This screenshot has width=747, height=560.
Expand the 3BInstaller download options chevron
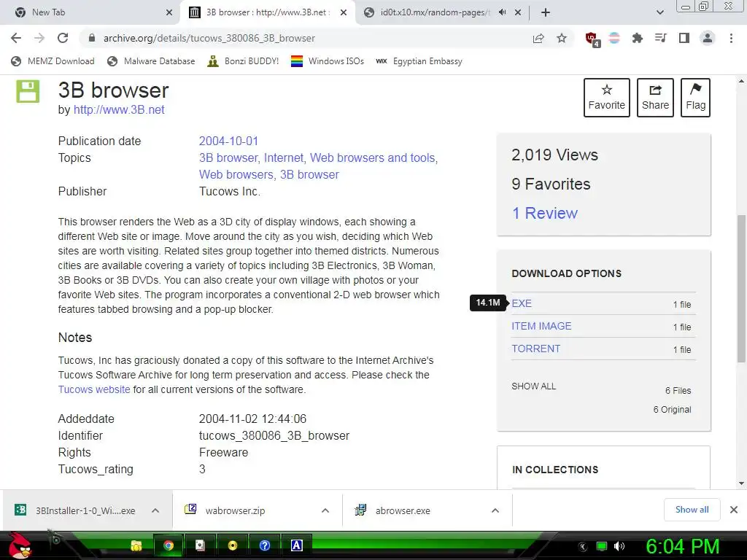point(155,510)
